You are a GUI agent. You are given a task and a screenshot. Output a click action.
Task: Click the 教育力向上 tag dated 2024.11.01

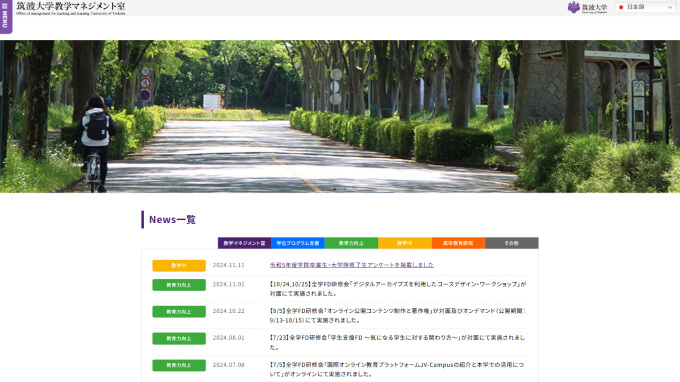179,285
